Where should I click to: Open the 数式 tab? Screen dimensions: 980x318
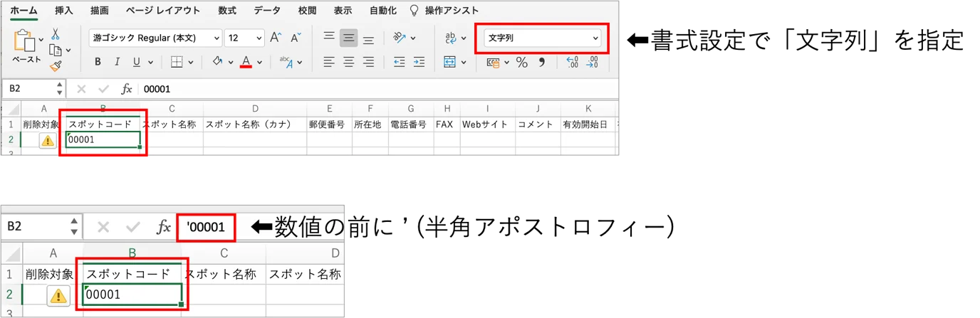[227, 11]
